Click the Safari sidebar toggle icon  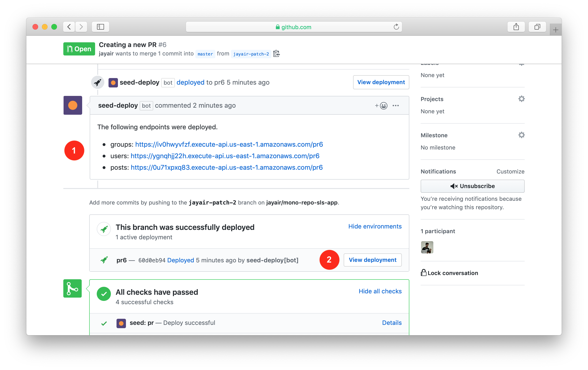(x=100, y=27)
